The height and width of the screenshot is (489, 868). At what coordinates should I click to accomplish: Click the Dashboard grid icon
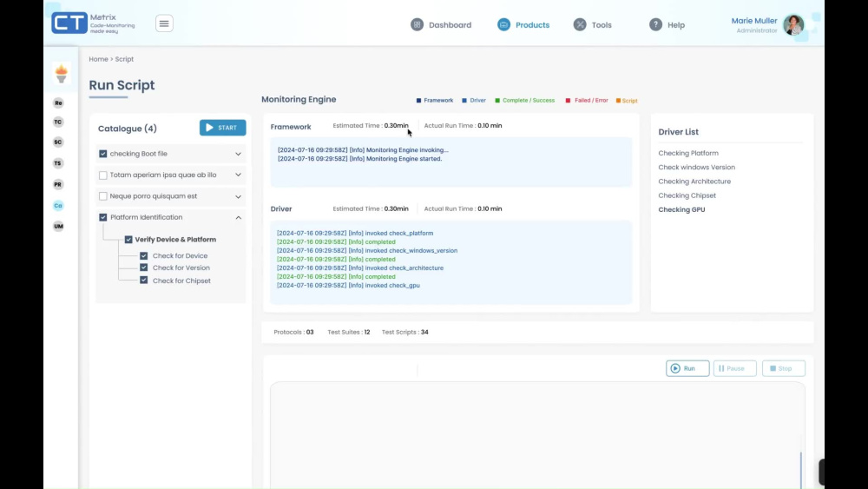tap(417, 24)
